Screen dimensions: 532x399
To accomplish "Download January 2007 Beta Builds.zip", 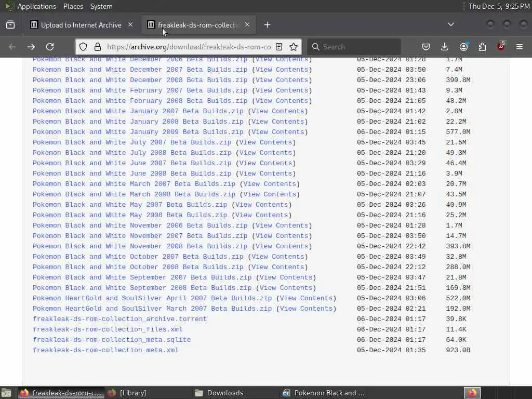I will coord(138,111).
